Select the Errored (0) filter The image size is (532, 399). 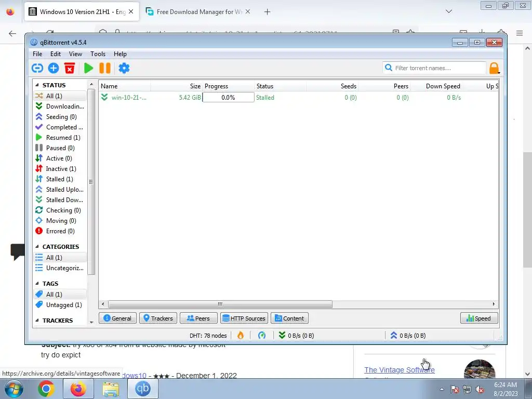coord(60,231)
